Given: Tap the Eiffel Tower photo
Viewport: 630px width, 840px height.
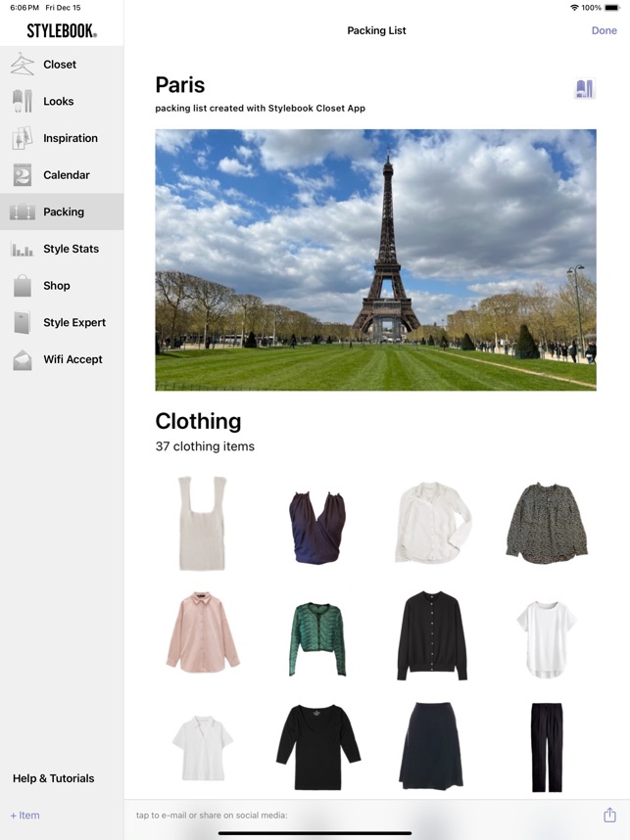Looking at the screenshot, I should click(376, 259).
